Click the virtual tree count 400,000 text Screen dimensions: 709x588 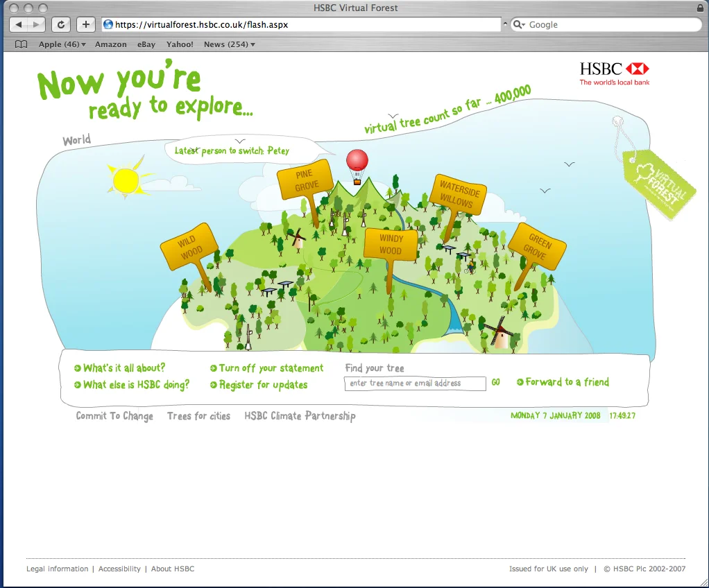point(447,110)
